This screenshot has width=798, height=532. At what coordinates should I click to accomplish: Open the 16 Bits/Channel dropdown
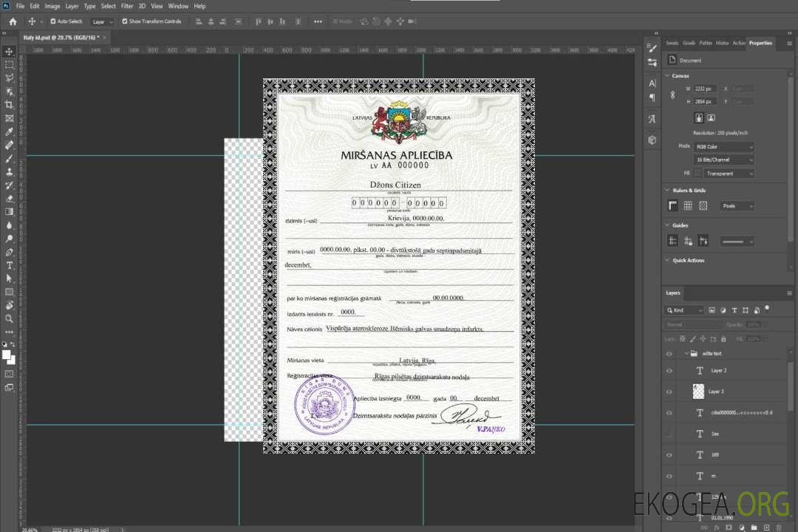[723, 160]
